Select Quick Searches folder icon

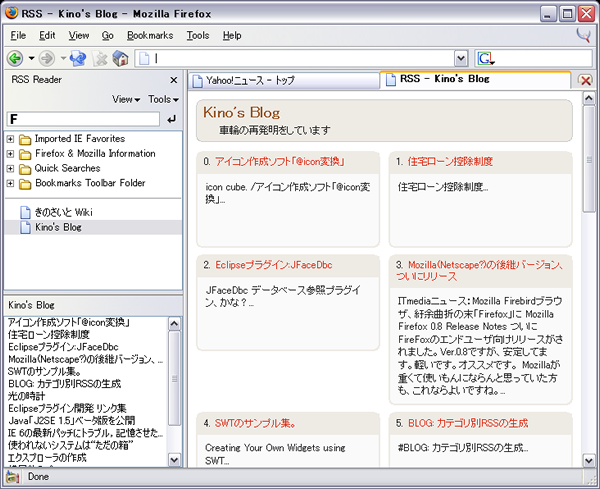point(25,169)
